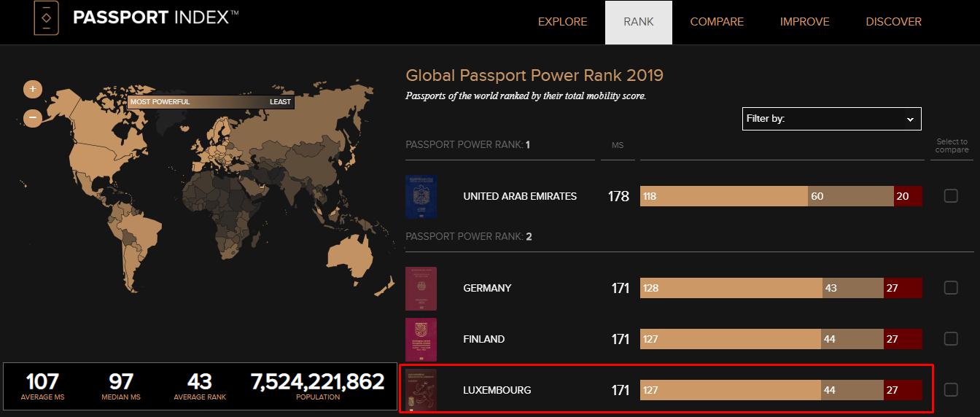Open Germany country name
The height and width of the screenshot is (417, 980).
tap(487, 288)
